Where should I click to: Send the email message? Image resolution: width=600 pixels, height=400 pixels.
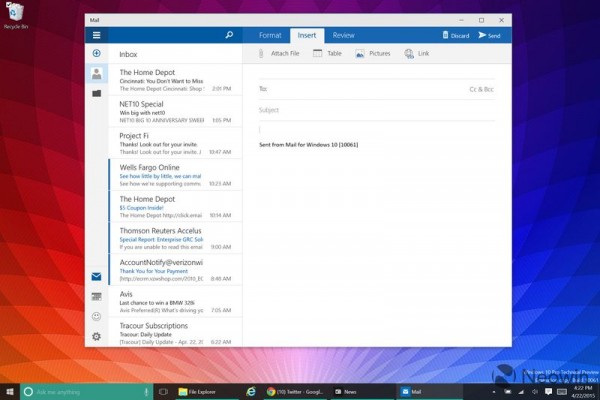tap(489, 35)
